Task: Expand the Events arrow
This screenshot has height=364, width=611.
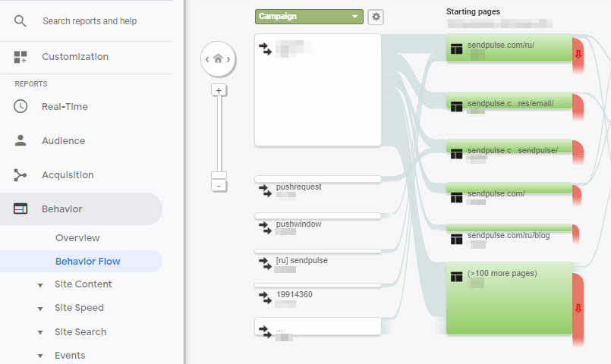Action: (40, 356)
